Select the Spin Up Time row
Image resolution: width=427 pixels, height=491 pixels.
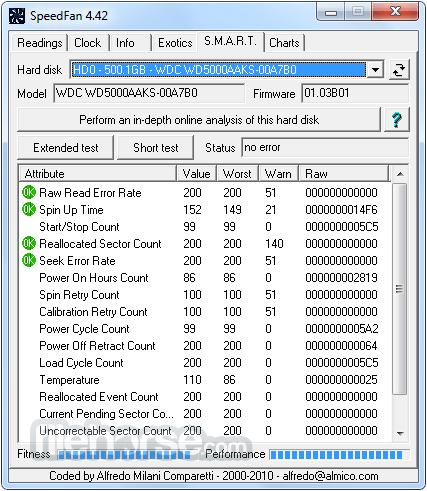coord(205,210)
